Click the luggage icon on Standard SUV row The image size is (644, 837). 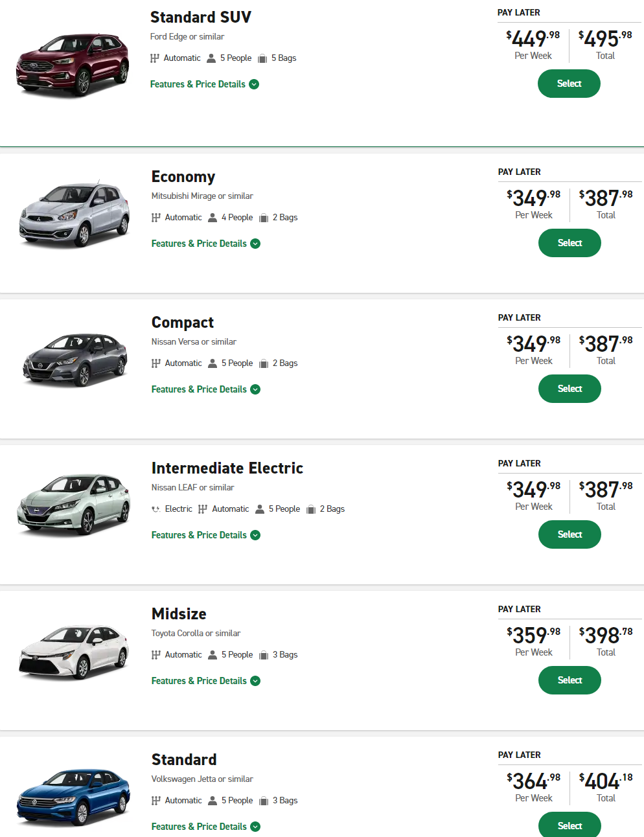[262, 58]
